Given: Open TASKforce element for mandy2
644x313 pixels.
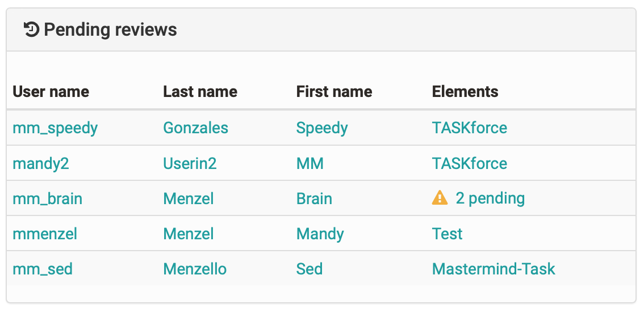Looking at the screenshot, I should 470,164.
